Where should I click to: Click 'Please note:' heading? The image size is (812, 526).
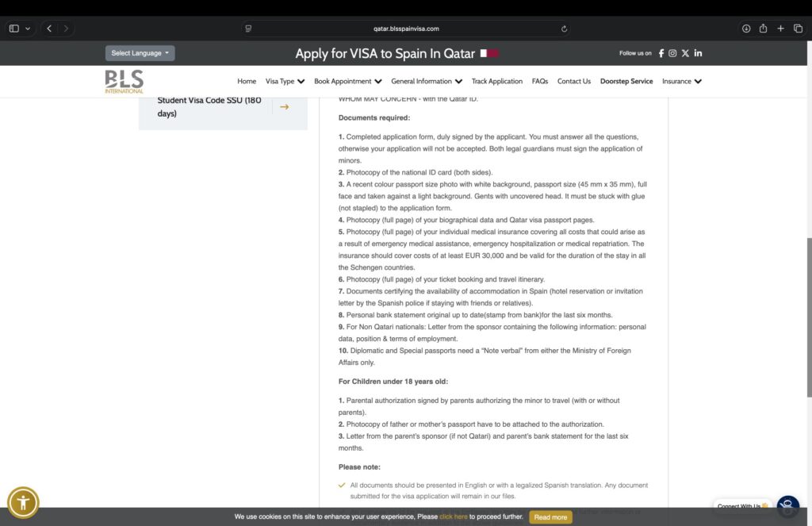pyautogui.click(x=359, y=467)
